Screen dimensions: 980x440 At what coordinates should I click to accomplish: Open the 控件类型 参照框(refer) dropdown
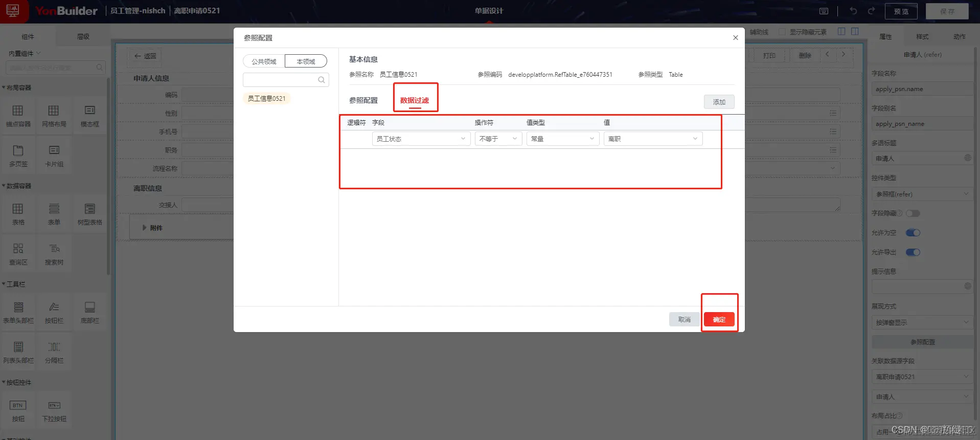pos(922,194)
